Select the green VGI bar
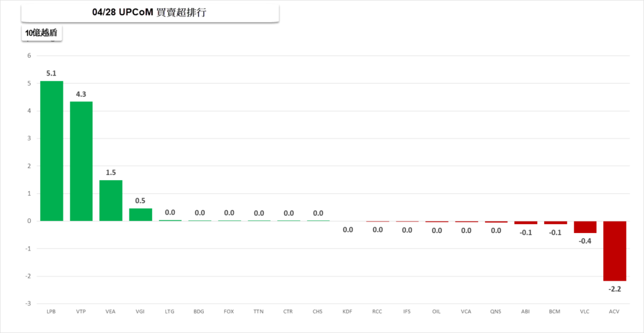644x333 pixels. [x=140, y=215]
